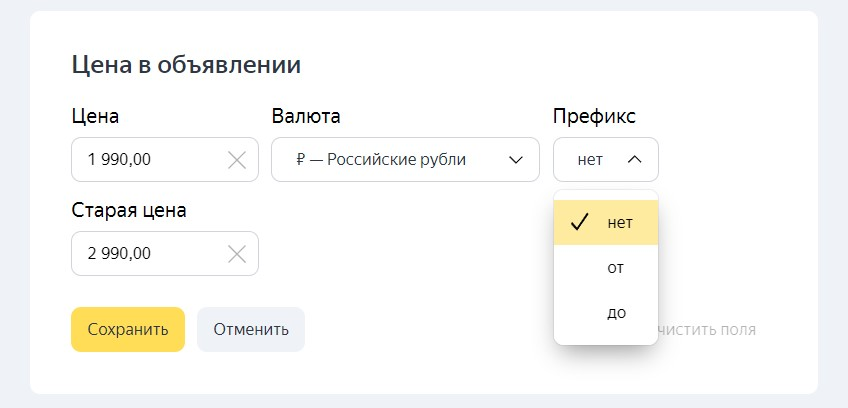Choose the до prefix option
The width and height of the screenshot is (848, 408).
tap(606, 312)
